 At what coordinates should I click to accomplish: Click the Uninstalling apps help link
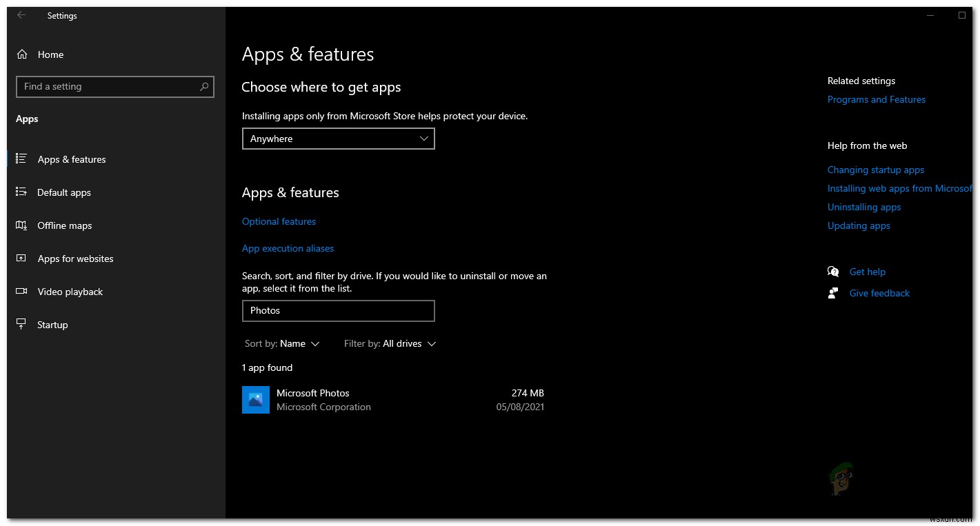864,207
